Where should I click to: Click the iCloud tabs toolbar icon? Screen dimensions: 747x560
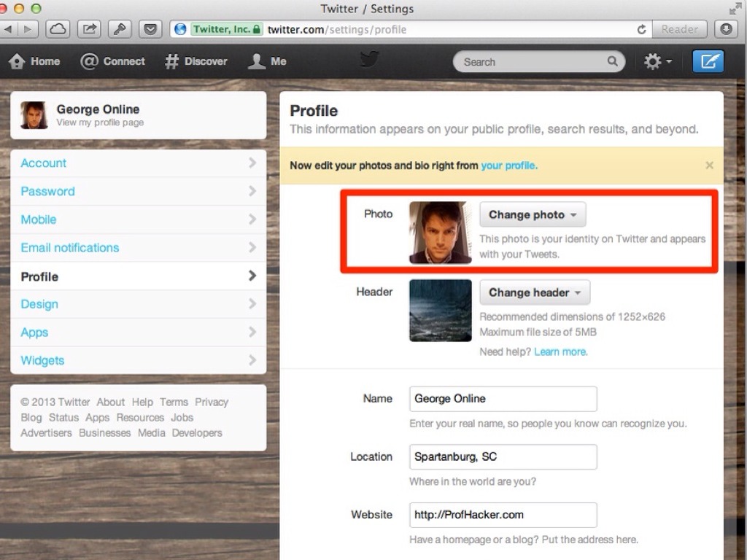58,29
